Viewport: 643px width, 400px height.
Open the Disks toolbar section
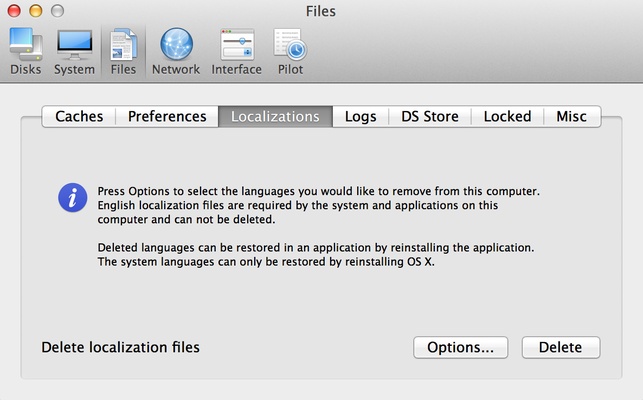pyautogui.click(x=23, y=50)
